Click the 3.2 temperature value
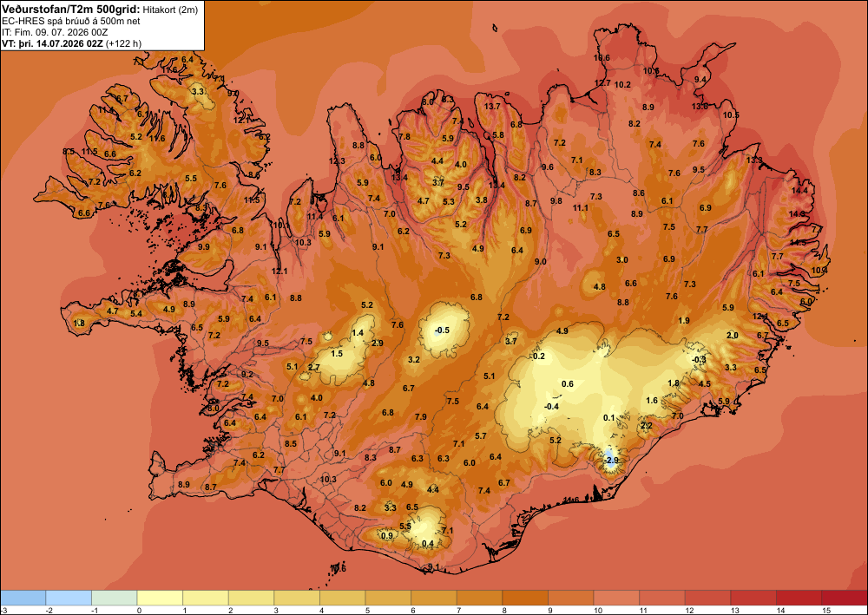The width and height of the screenshot is (868, 615). [x=413, y=359]
